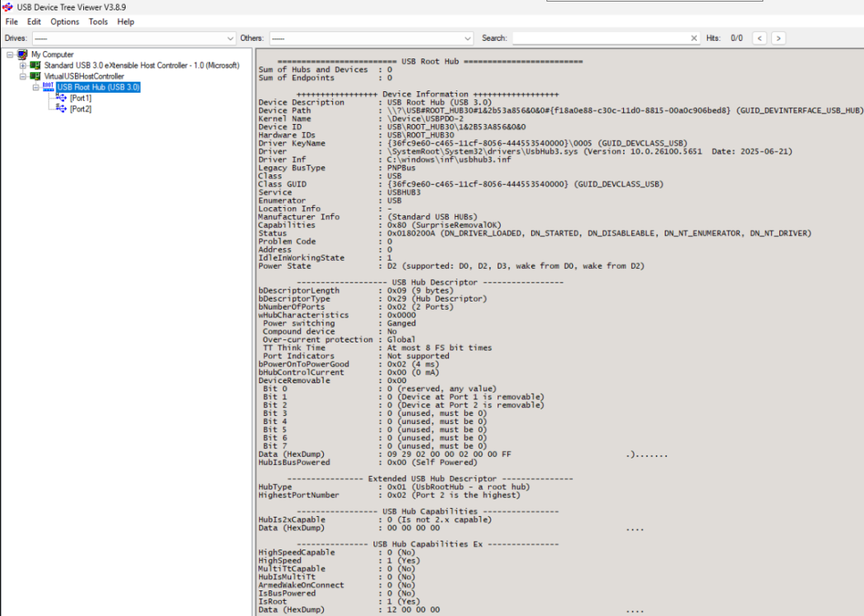Click the My Computer icon
This screenshot has height=616, width=864.
coord(22,54)
